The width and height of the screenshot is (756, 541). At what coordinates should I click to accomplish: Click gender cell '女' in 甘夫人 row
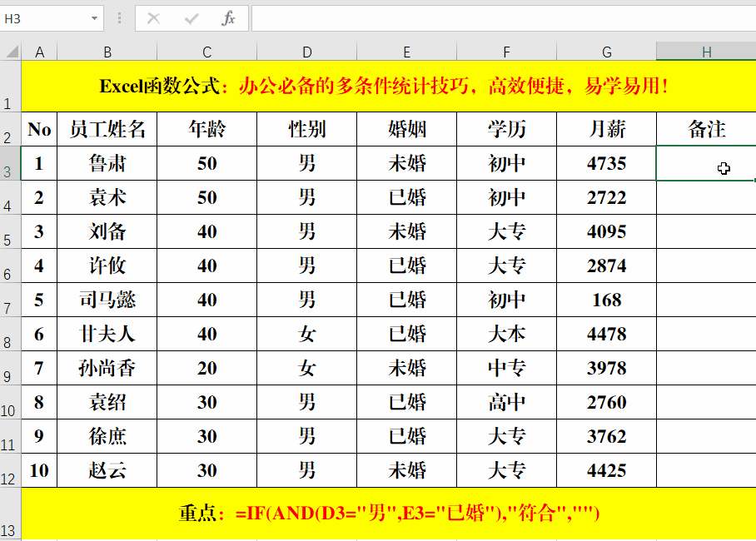306,334
